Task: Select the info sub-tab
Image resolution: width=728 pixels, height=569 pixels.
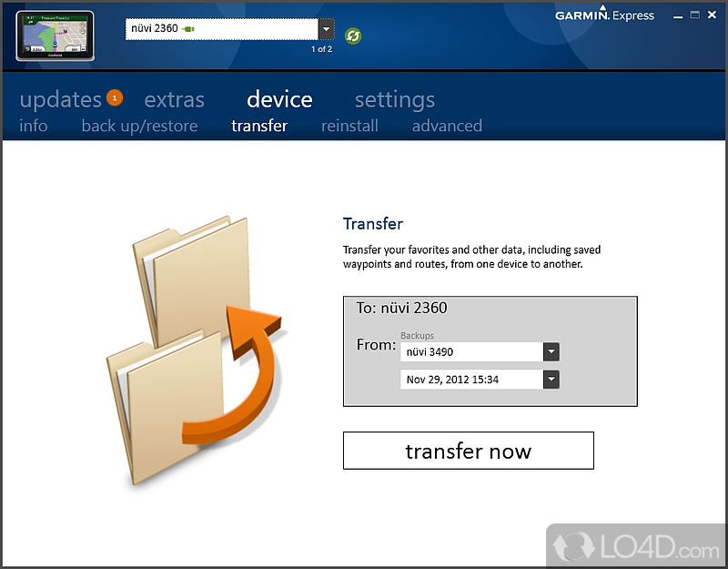Action: tap(34, 126)
